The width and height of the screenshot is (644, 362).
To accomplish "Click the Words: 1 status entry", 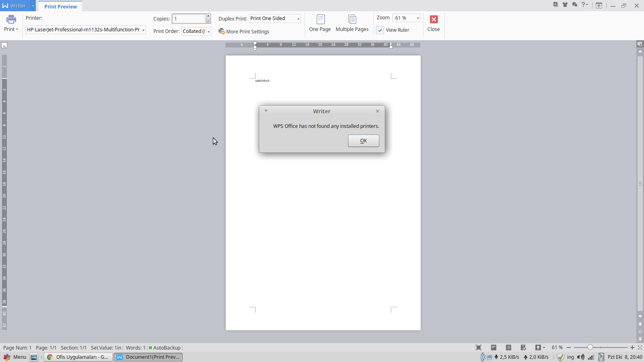I will click(x=136, y=348).
